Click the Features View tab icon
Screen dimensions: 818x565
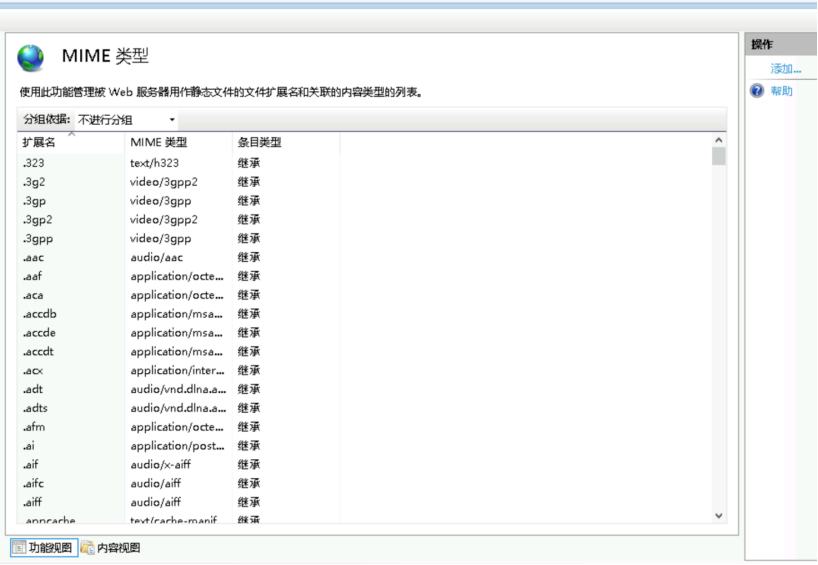[x=19, y=547]
